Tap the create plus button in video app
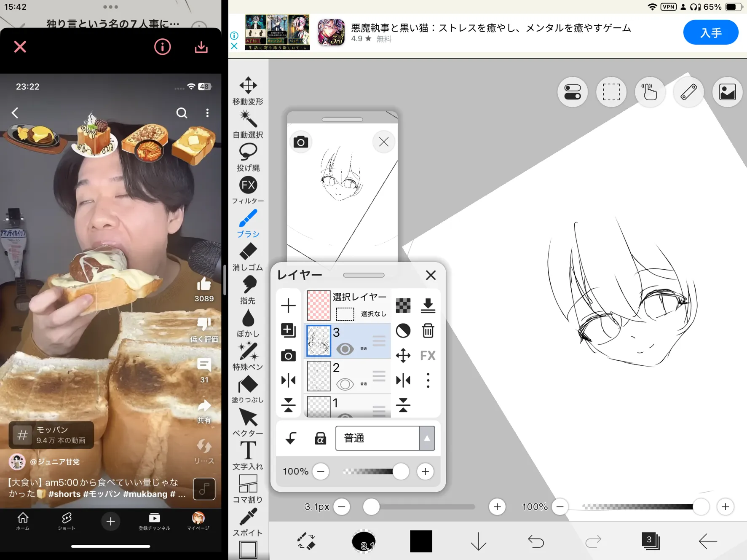The image size is (747, 560). 110,522
